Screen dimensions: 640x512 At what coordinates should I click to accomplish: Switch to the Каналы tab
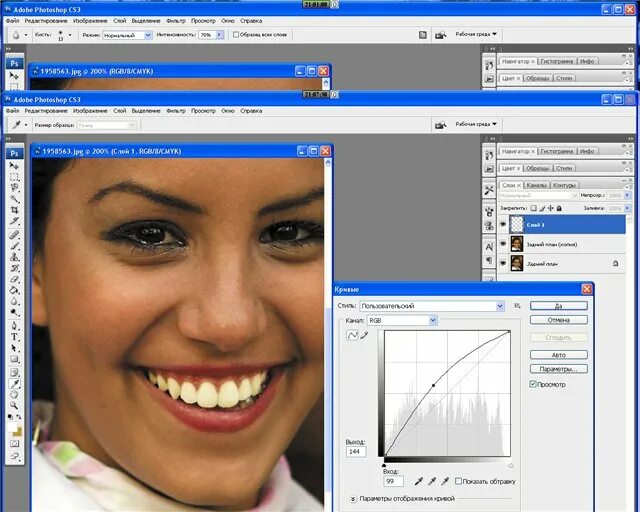536,185
